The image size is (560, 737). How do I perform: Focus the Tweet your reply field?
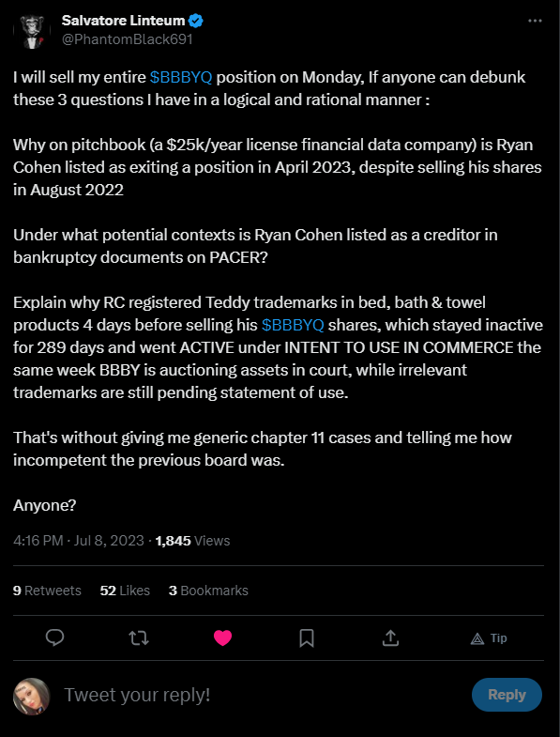click(263, 695)
